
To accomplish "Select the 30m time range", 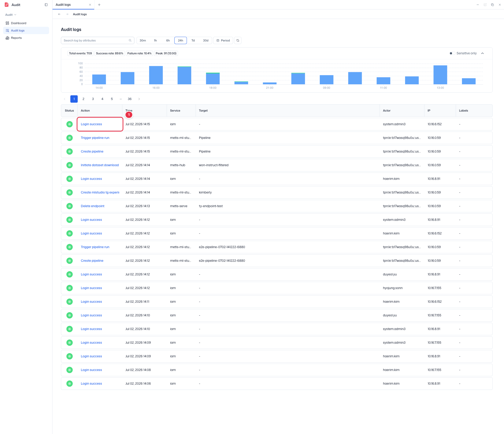I will point(143,40).
